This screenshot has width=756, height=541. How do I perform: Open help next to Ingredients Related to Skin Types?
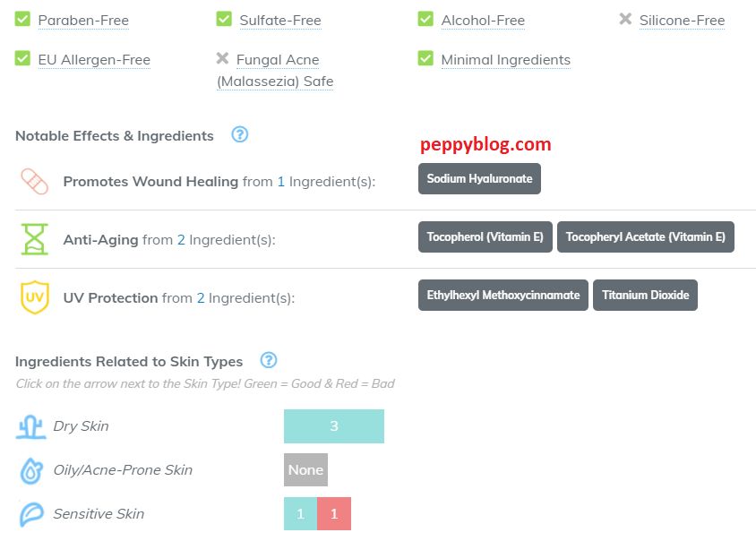(268, 361)
